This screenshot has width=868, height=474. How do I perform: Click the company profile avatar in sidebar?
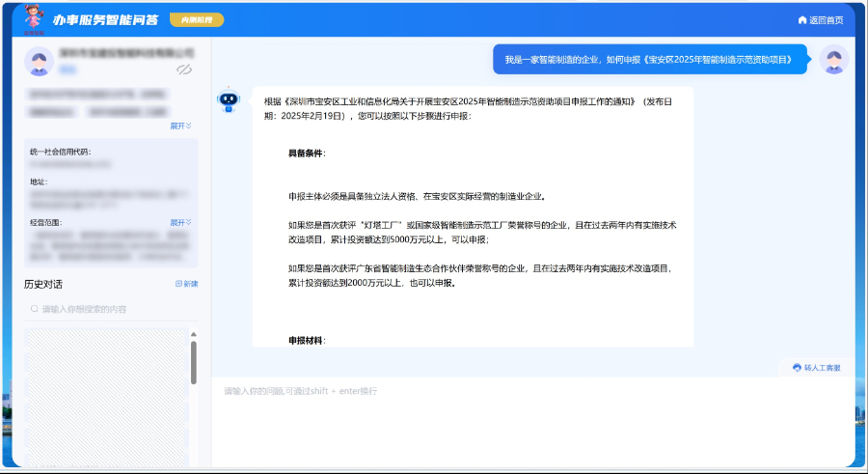pyautogui.click(x=39, y=62)
